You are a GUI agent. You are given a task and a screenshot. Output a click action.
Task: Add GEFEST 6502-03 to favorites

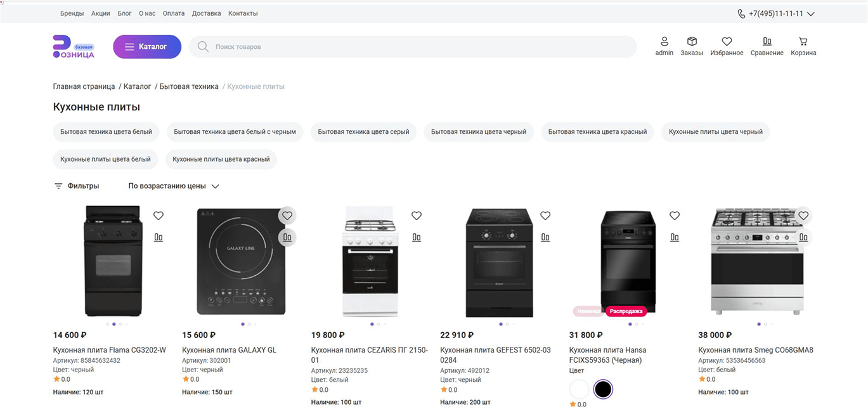545,216
